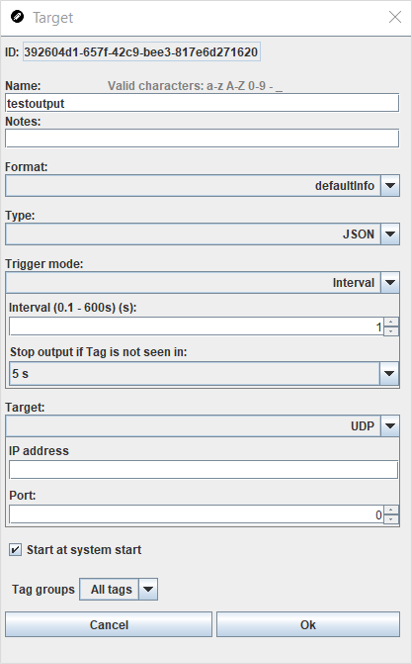Open the Format dropdown showing defaultInfo
This screenshot has height=664, width=412.
202,185
